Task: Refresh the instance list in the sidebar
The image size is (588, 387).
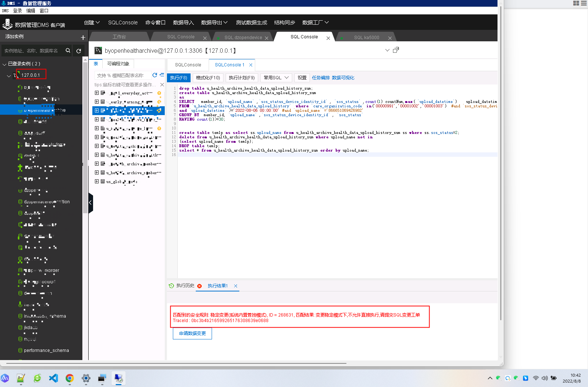Action: tap(79, 51)
